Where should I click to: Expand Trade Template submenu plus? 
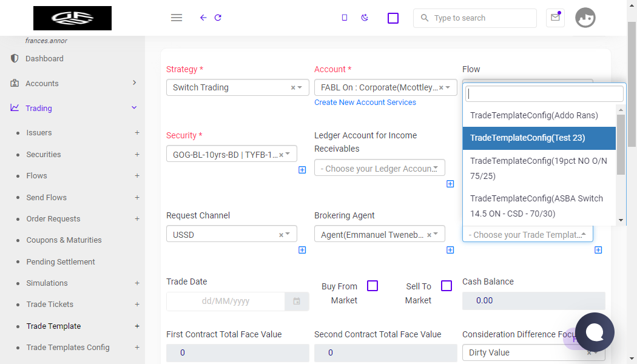(x=137, y=326)
